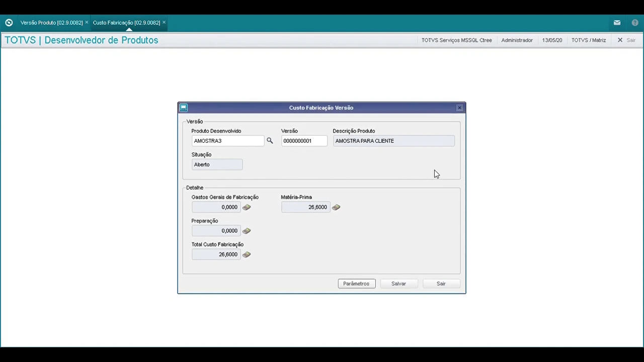Click Administrador user label
Screen dimensions: 644x362
(517, 40)
